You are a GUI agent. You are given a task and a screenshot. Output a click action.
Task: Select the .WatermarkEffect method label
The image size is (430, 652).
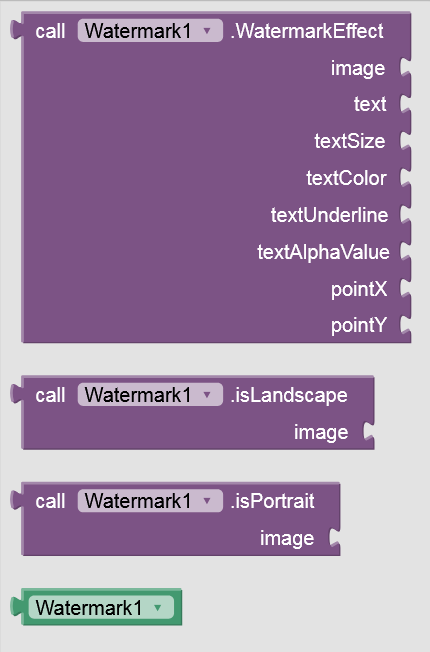[307, 31]
